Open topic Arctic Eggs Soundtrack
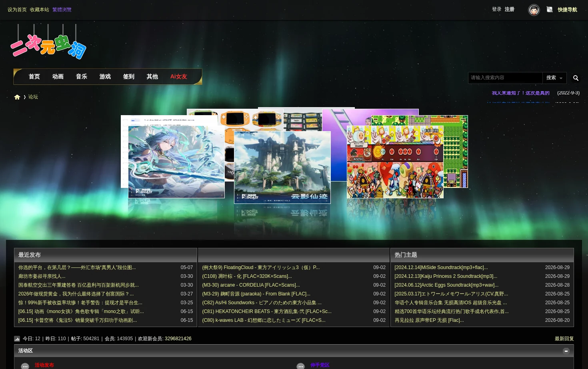 (x=446, y=285)
